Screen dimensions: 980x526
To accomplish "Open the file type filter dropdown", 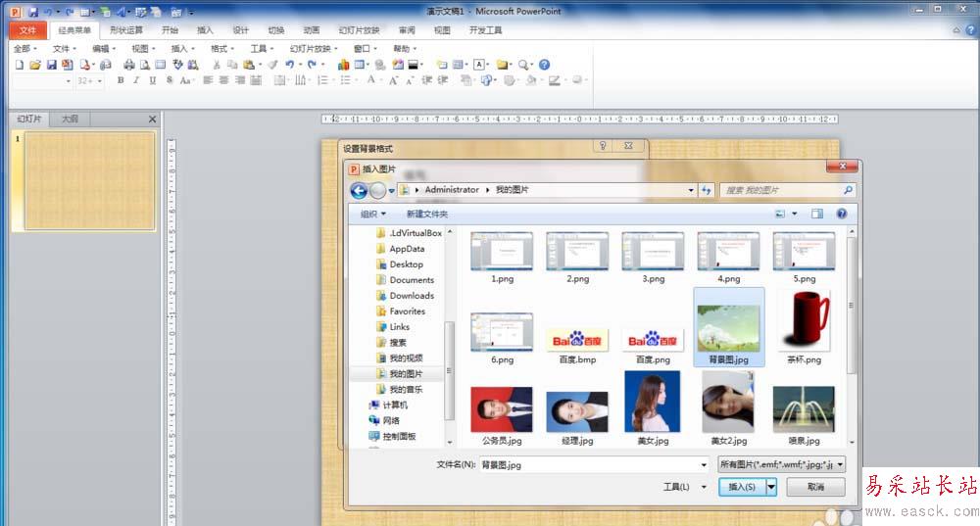I will tap(781, 465).
